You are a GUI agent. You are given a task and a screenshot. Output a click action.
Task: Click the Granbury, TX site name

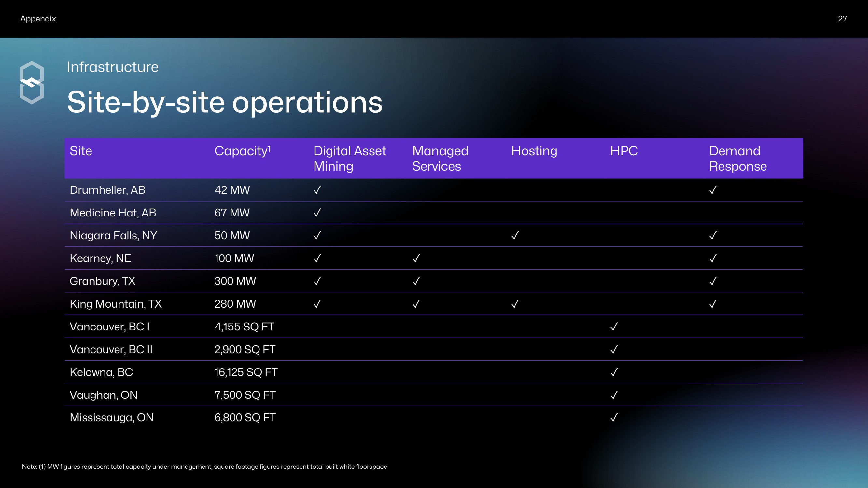click(103, 281)
